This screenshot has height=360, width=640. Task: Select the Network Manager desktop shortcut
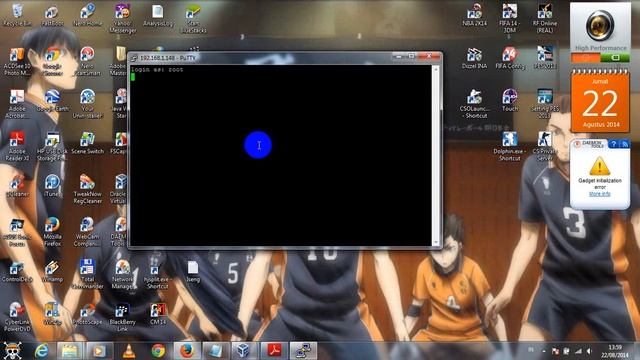(122, 275)
